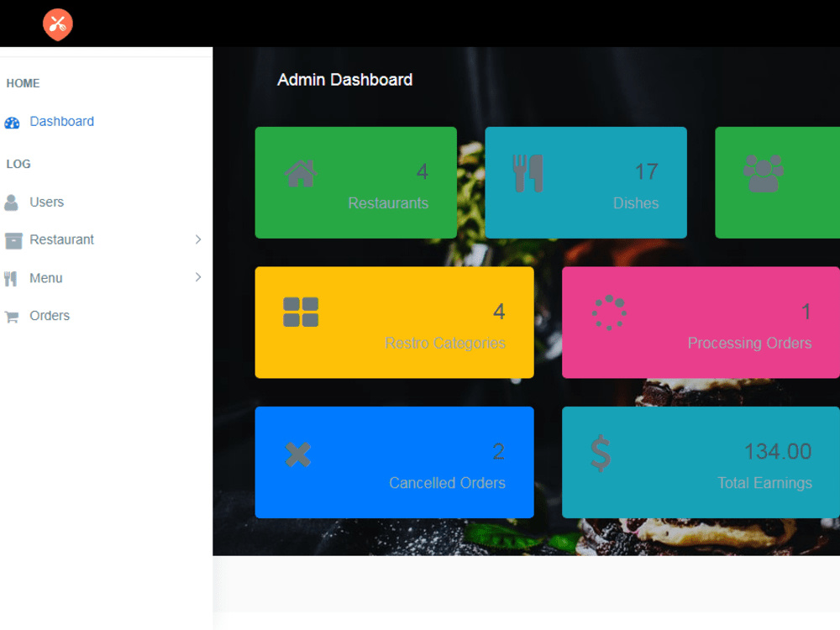Click the number 2 on Cancelled Orders card
This screenshot has height=630, width=840.
tap(499, 452)
